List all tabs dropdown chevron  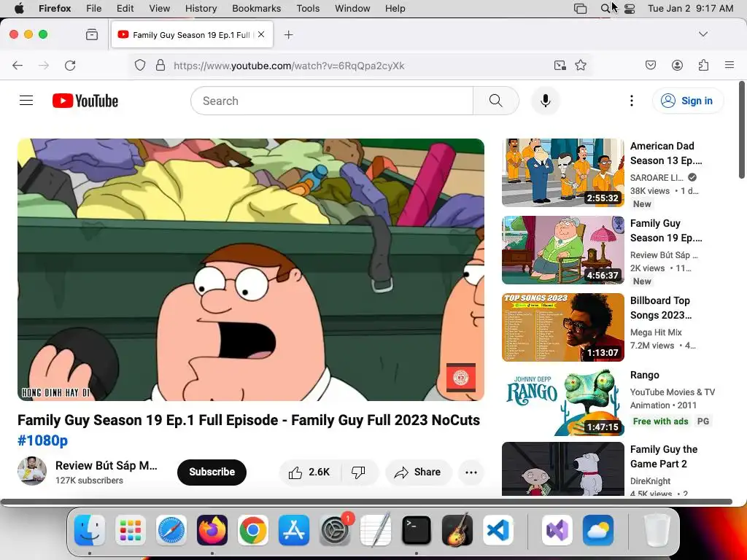coord(703,34)
